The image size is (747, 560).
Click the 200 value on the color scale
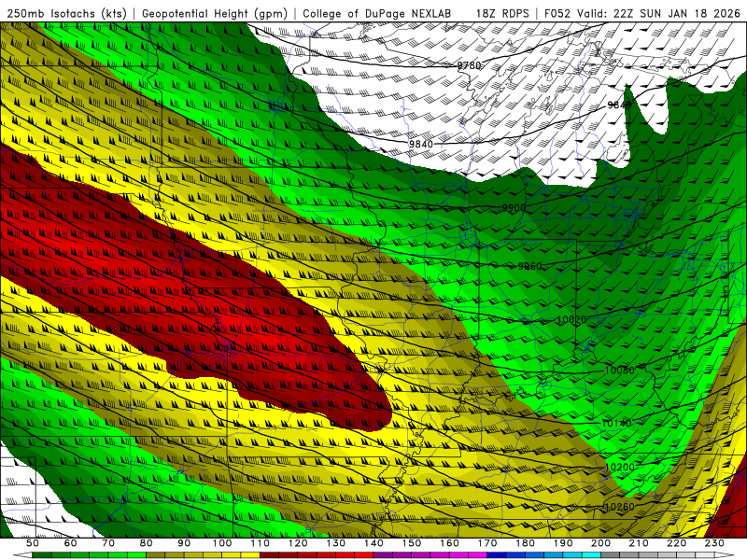(x=601, y=543)
